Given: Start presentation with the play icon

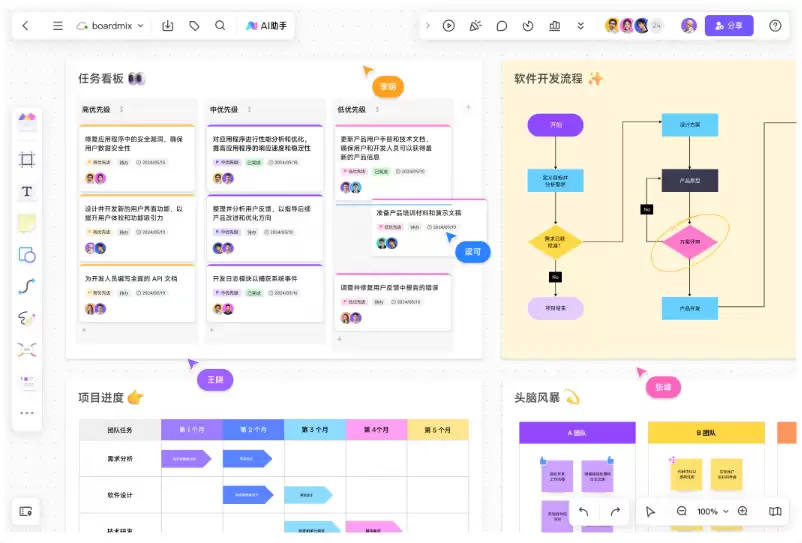Looking at the screenshot, I should (449, 26).
